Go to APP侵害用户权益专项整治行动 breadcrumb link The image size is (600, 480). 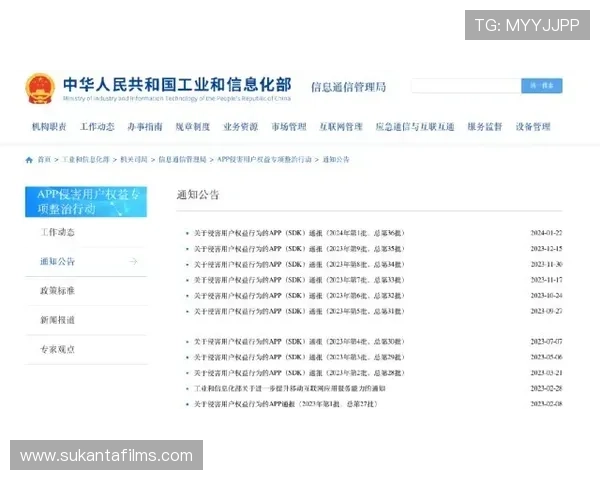tap(264, 160)
